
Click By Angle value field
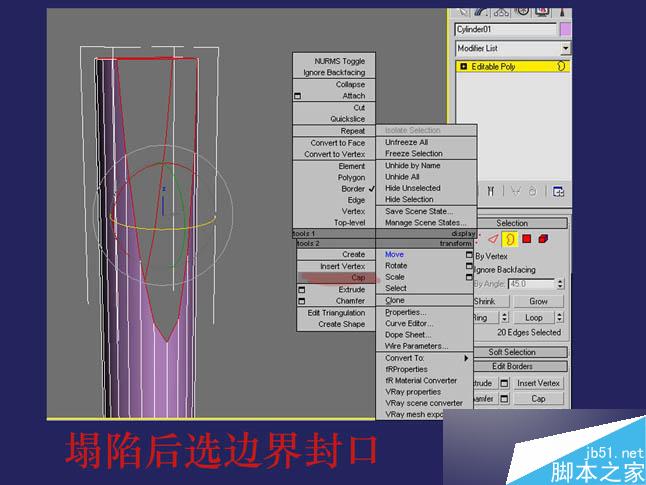(x=532, y=284)
